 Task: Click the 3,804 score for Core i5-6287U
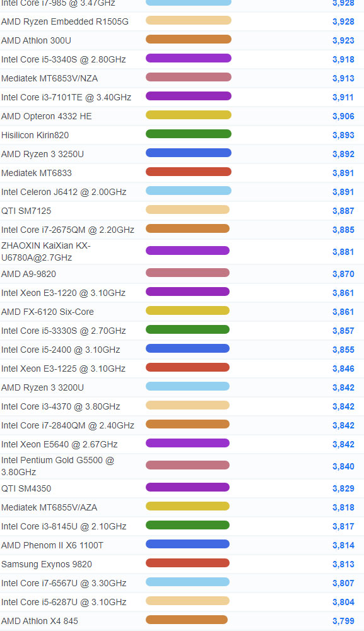343,602
